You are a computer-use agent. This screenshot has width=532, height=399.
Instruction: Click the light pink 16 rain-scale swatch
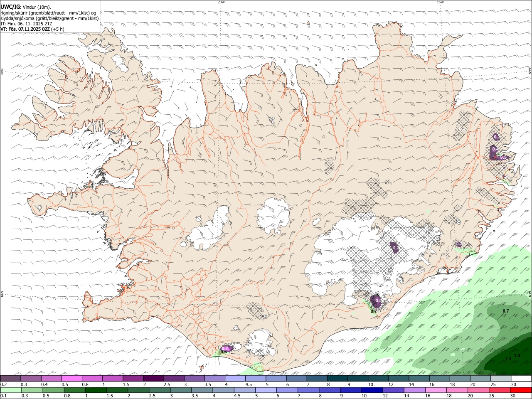click(436, 390)
